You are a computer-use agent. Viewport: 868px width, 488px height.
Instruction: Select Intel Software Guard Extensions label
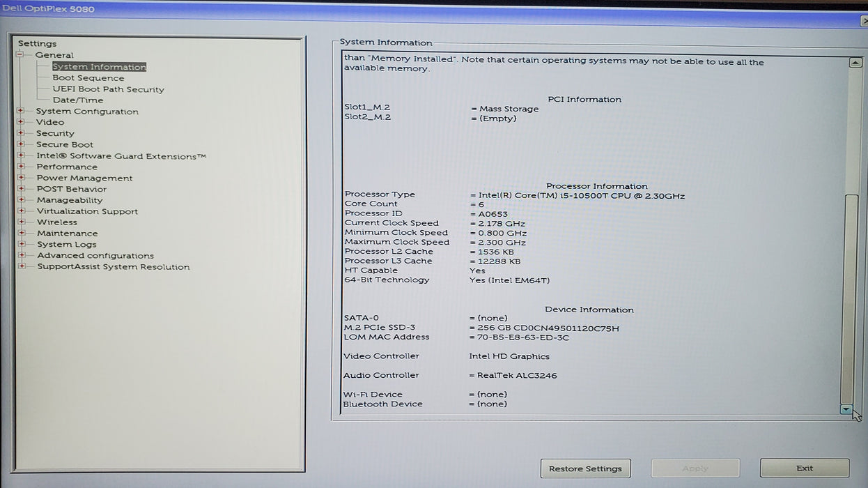pos(121,156)
